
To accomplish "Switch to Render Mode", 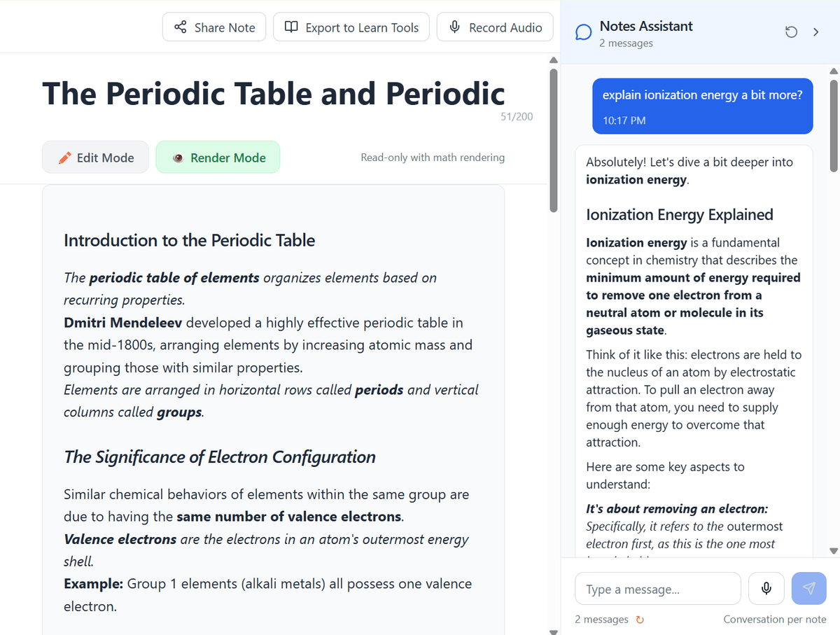I will click(x=218, y=158).
